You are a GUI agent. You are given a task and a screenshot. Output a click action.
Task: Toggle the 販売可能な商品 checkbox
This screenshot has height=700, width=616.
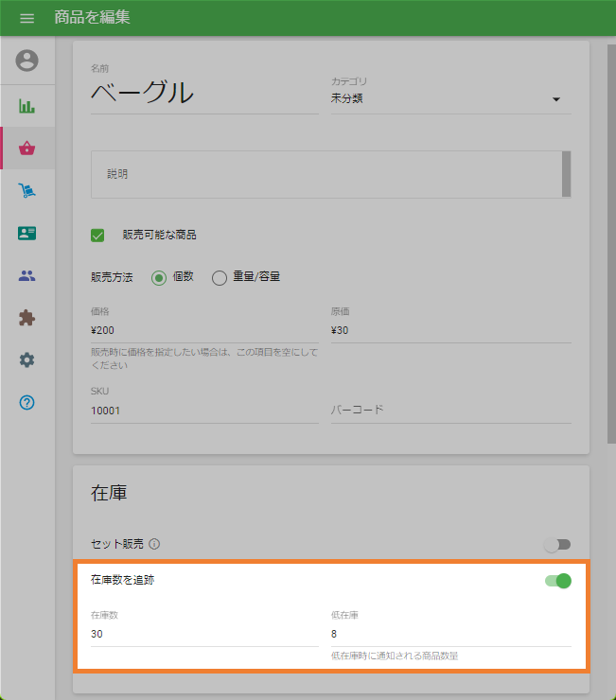point(97,236)
